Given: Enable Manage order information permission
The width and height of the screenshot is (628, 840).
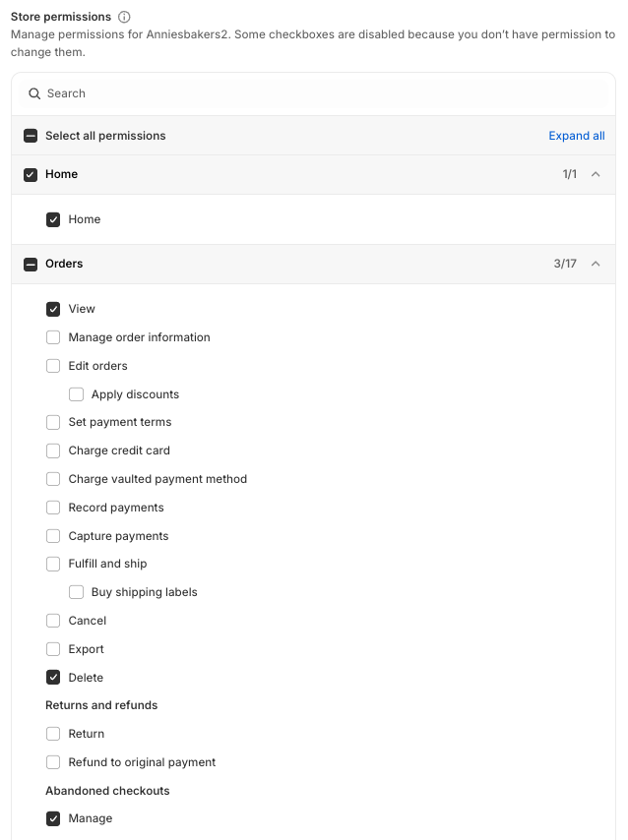Looking at the screenshot, I should coord(53,337).
